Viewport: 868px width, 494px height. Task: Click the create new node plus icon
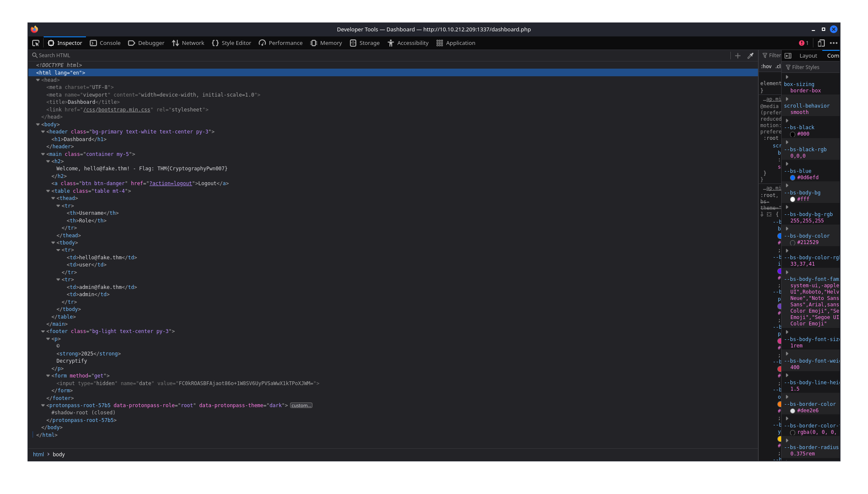(738, 56)
